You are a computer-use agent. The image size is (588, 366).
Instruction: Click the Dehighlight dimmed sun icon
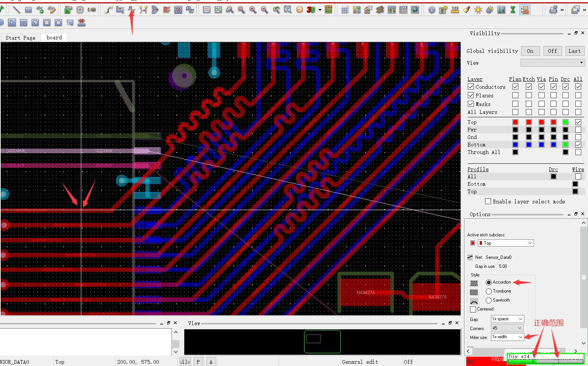pyautogui.click(x=490, y=10)
